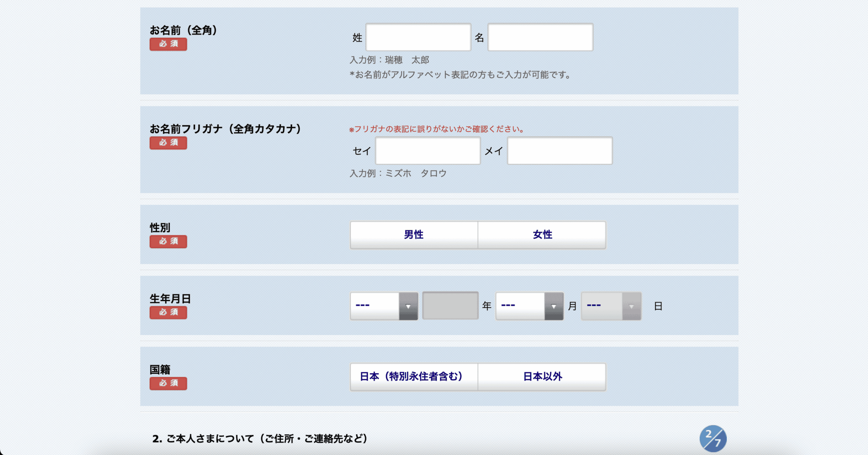The image size is (868, 455).
Task: Click the grey birth year field
Action: (451, 306)
